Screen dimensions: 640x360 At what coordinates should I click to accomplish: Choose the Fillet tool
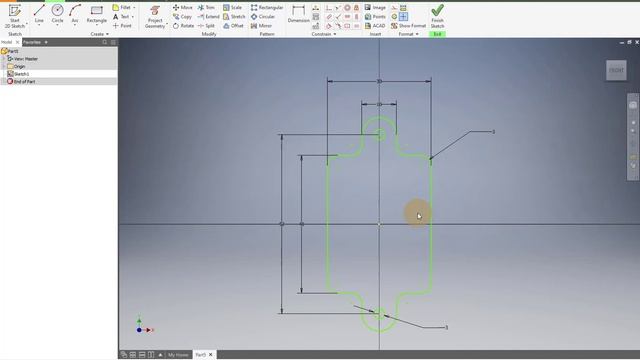122,7
